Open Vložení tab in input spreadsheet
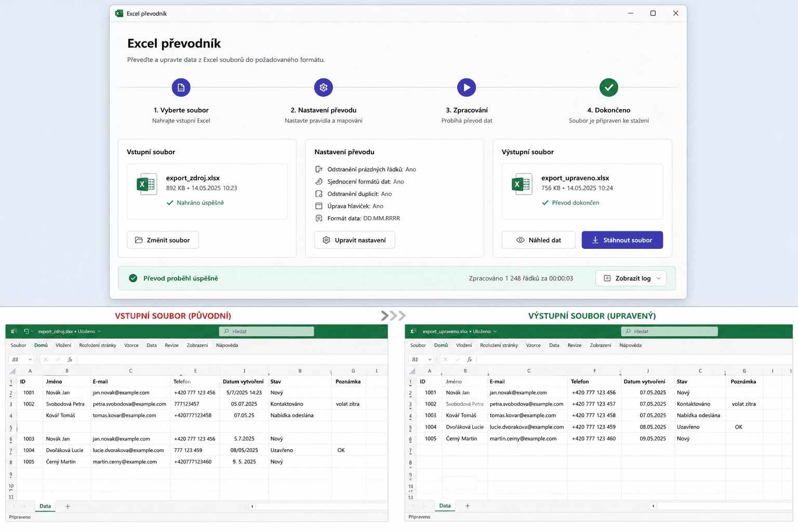Screen dimensions: 798x532 [x=63, y=345]
